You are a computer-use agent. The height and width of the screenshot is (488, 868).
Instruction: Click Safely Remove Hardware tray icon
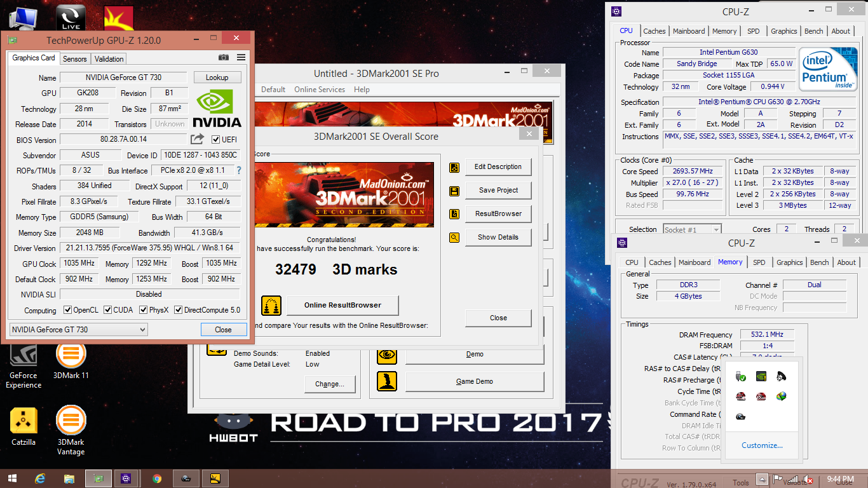(740, 376)
